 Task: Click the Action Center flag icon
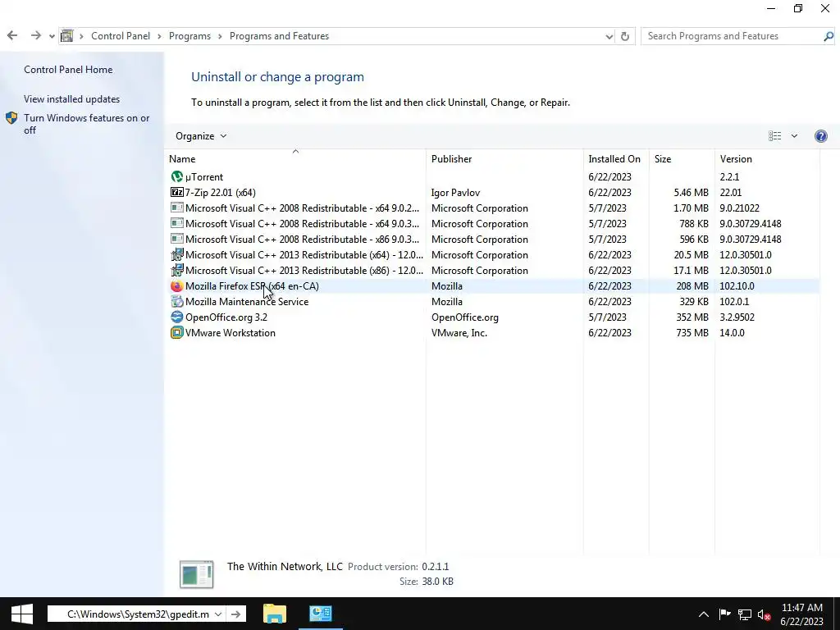tap(724, 614)
